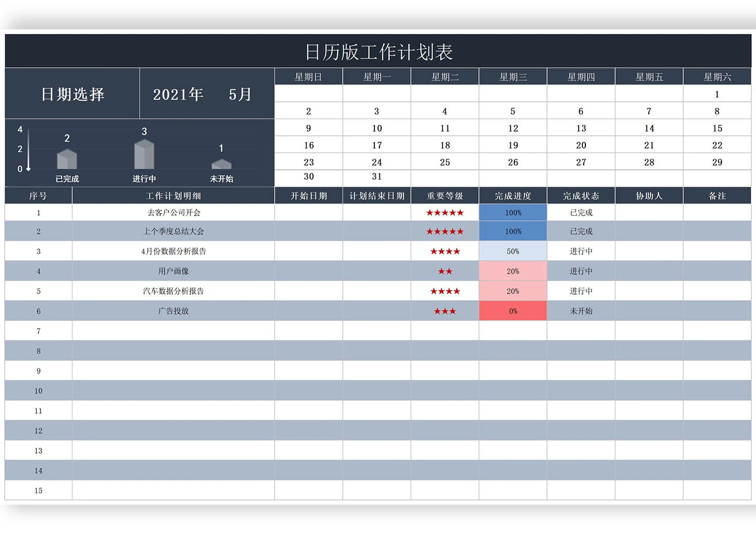Screen dimensions: 756x534
Task: Select the 上个季度总结大会 task cell
Action: coord(173,231)
